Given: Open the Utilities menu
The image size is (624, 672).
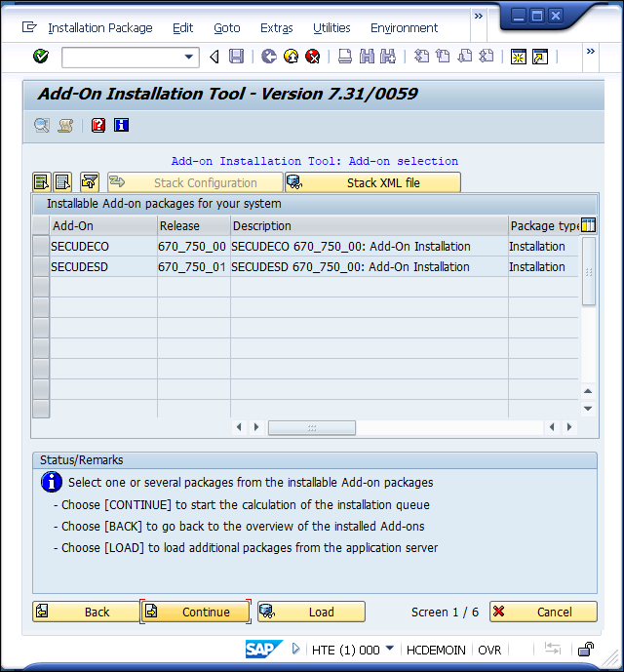Looking at the screenshot, I should tap(331, 28).
